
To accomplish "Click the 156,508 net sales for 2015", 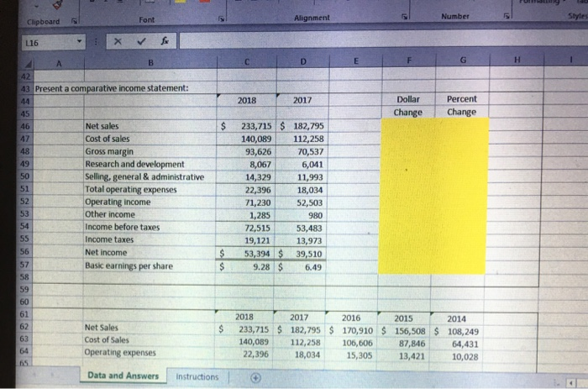I will 410,331.
